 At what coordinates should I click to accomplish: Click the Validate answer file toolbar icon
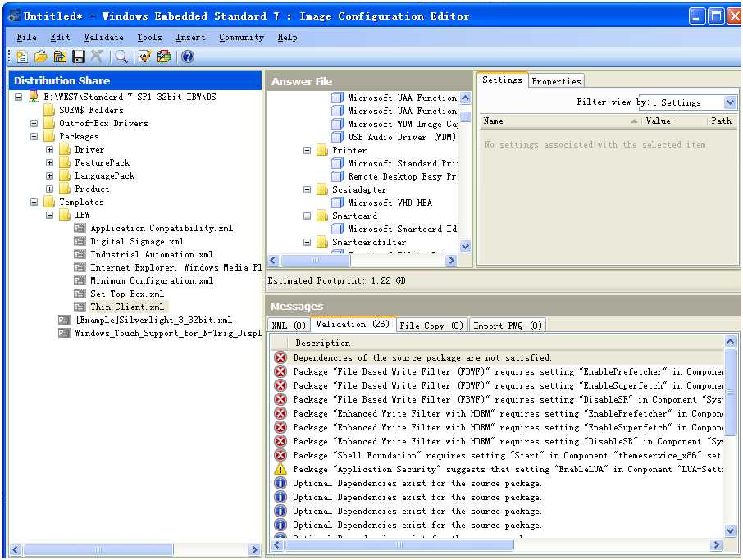pyautogui.click(x=144, y=57)
